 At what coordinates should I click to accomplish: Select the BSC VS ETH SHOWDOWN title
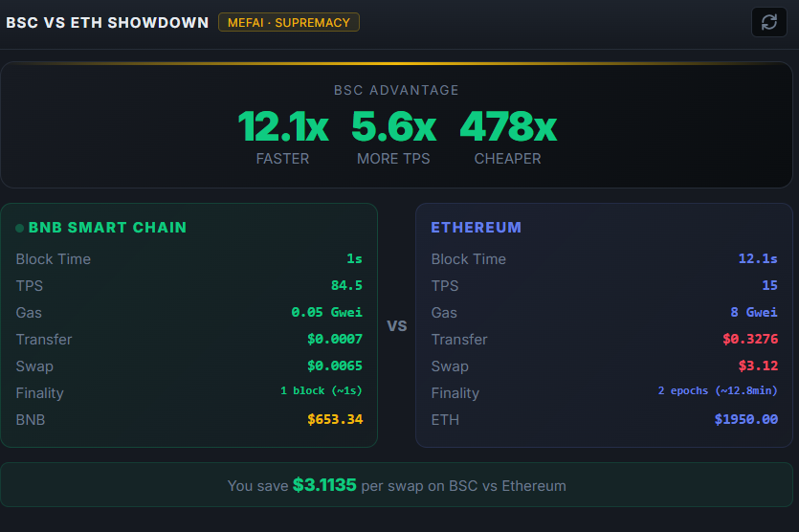(x=107, y=22)
